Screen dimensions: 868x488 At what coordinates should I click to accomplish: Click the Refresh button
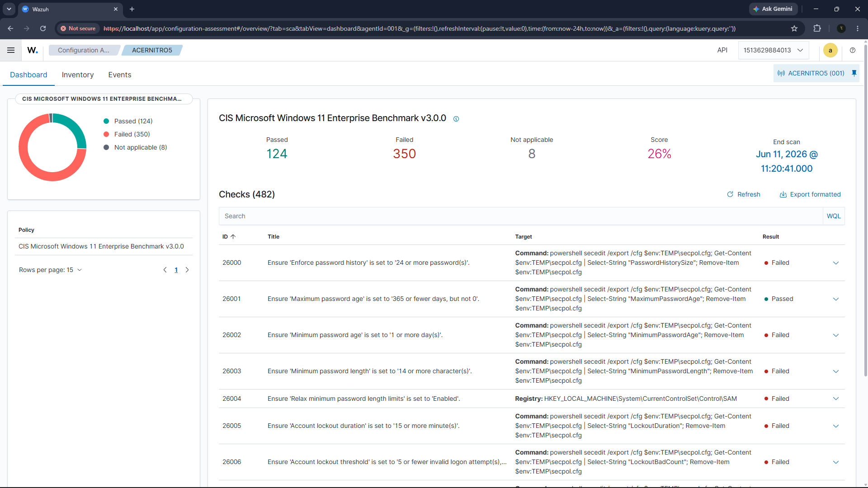coord(744,194)
